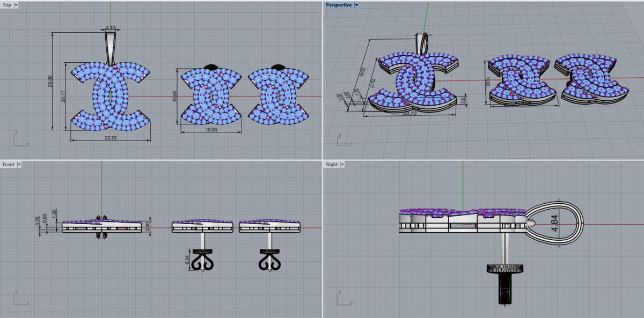Select the 1.30 dimension in Front view
Viewport: 644px width, 318px height.
tap(54, 213)
